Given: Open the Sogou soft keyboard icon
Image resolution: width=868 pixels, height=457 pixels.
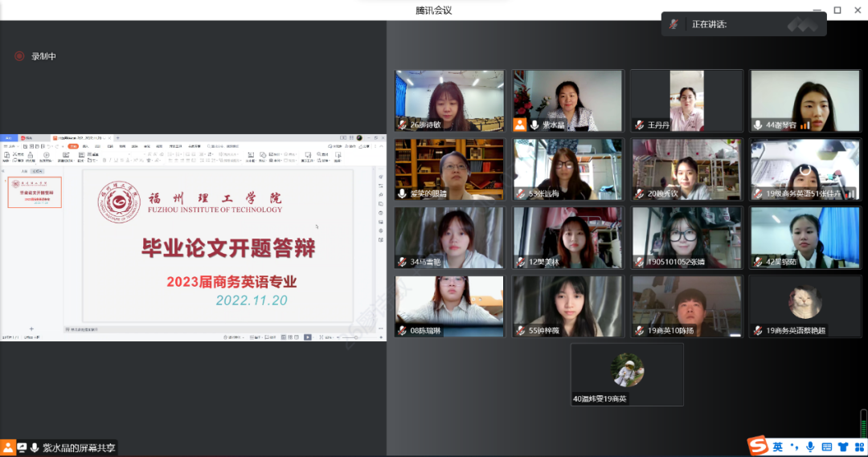Looking at the screenshot, I should point(826,447).
